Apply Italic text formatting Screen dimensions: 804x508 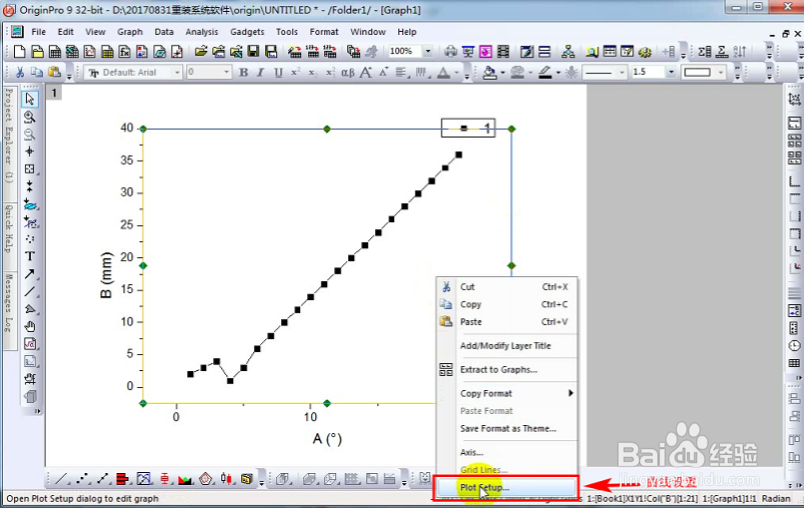[260, 72]
